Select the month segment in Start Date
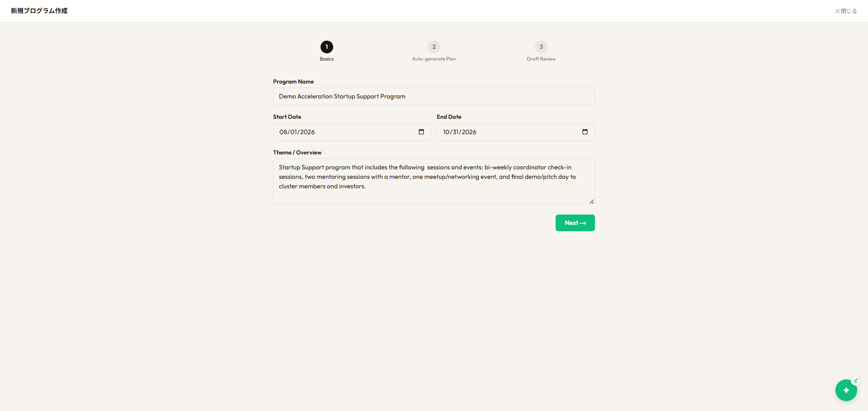Screen dimensions: 868x411 pos(283,132)
